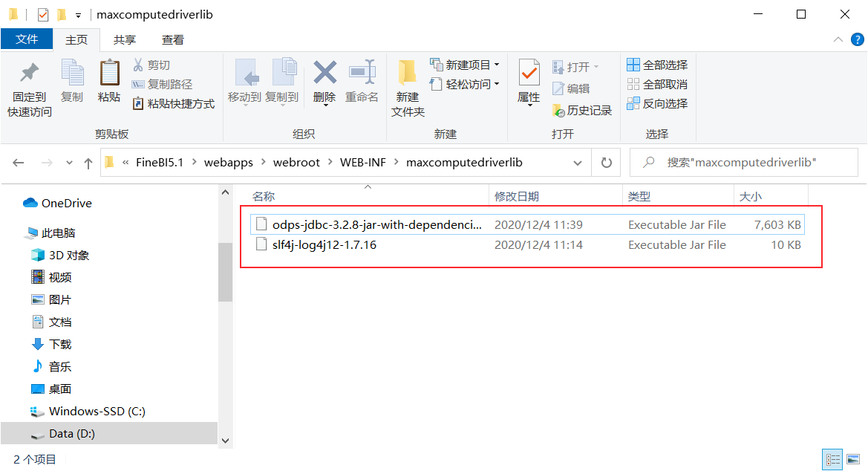Viewport: 868px width, 471px height.
Task: Click Invert selection (反向选择)
Action: click(657, 103)
